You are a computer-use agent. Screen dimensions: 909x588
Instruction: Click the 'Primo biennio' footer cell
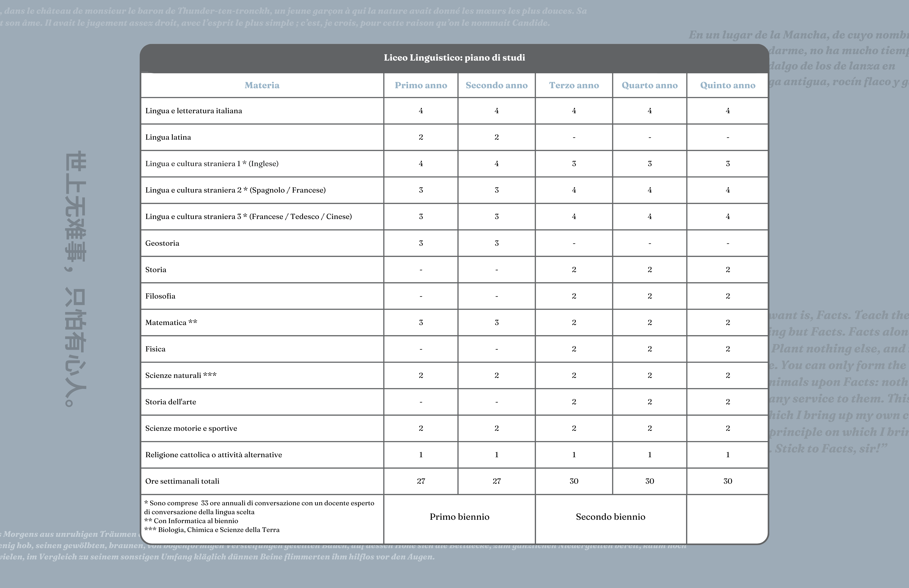click(459, 517)
